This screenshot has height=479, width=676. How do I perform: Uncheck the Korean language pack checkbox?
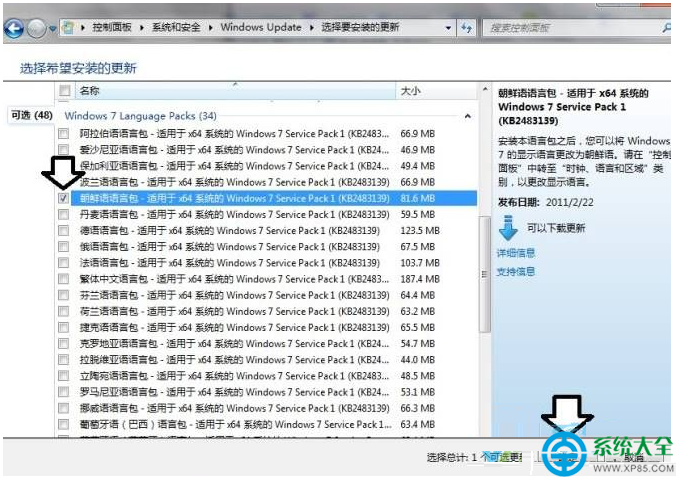tap(63, 198)
